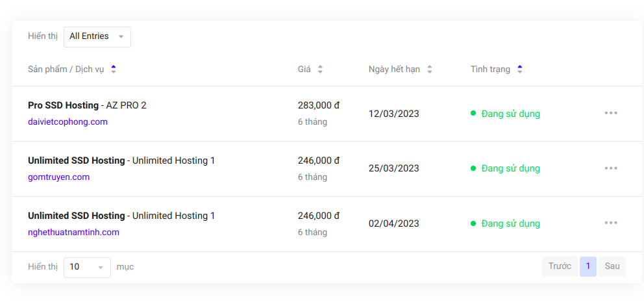The image size is (644, 304).
Task: Open the All Entries filter dropdown
Action: [97, 37]
